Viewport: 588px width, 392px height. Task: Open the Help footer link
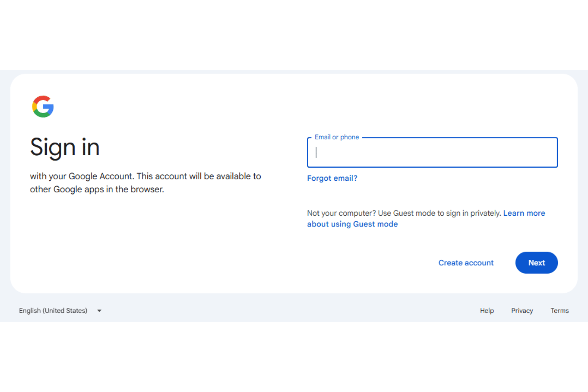487,311
